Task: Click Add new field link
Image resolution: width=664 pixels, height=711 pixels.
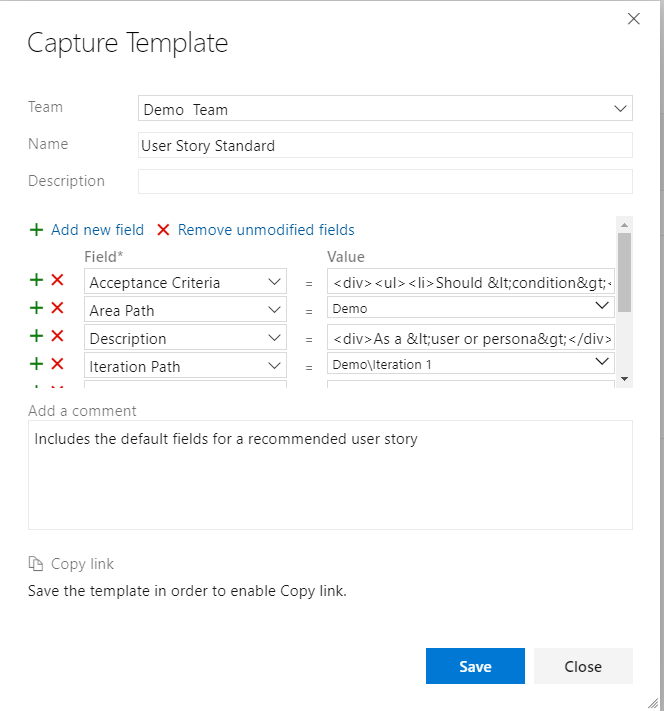Action: click(97, 230)
